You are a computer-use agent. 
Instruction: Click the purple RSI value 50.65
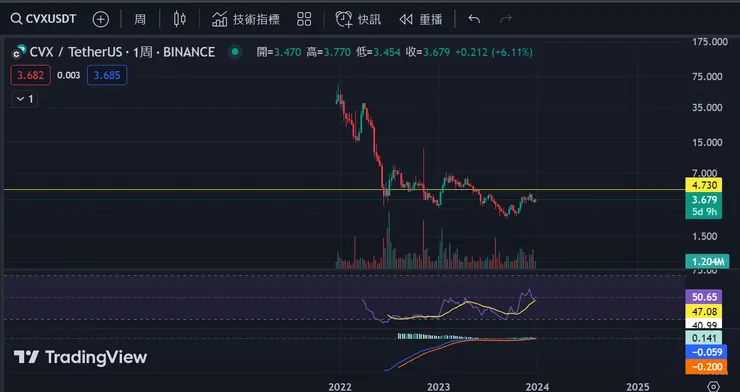704,297
